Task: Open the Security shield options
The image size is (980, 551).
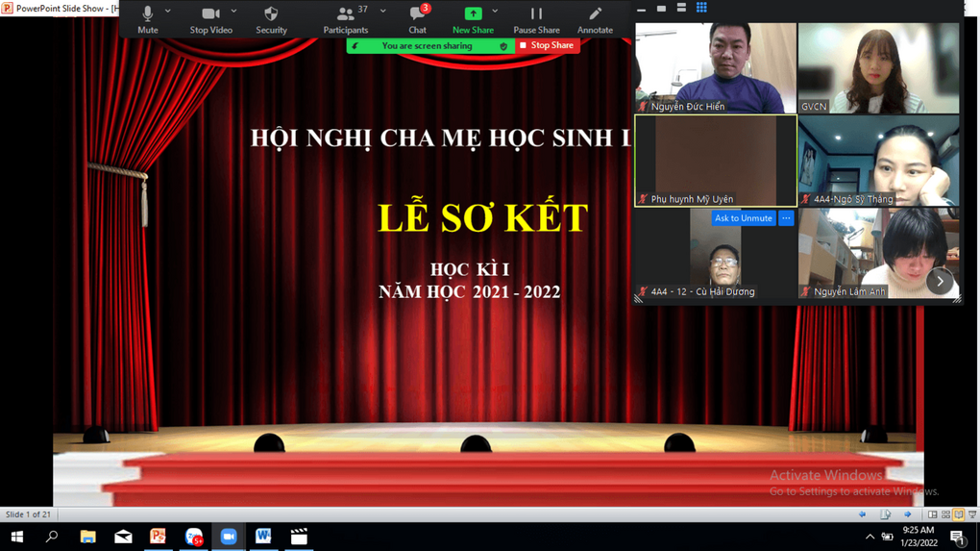Action: tap(271, 19)
